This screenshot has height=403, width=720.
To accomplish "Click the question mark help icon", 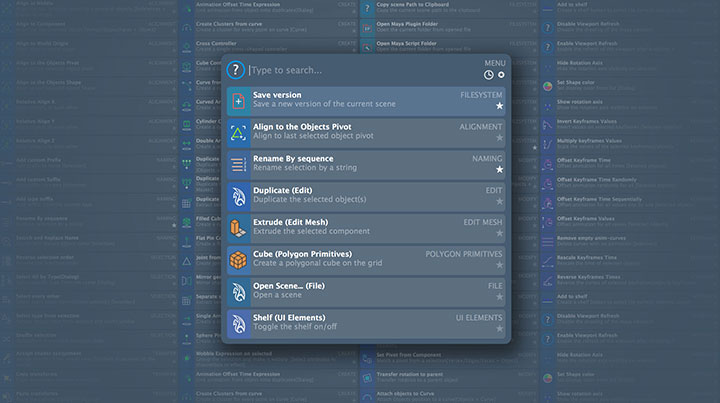I will pyautogui.click(x=236, y=70).
